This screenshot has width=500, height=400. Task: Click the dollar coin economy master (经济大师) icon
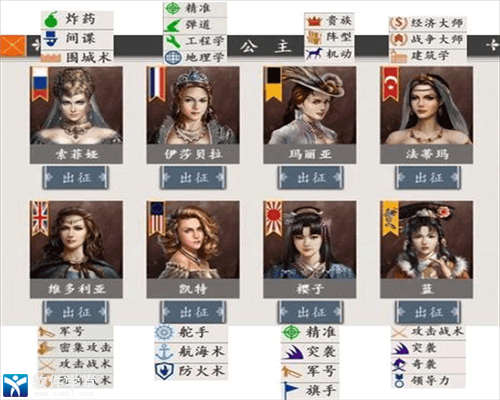(x=399, y=23)
